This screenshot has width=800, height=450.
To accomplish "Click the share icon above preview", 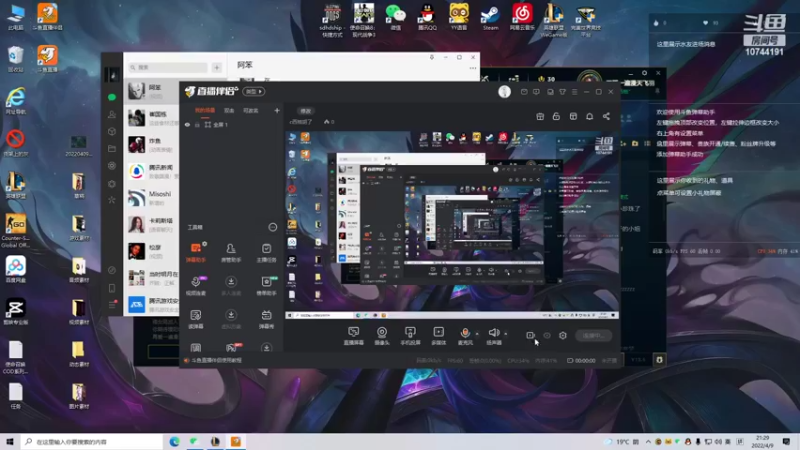I will coord(606,116).
